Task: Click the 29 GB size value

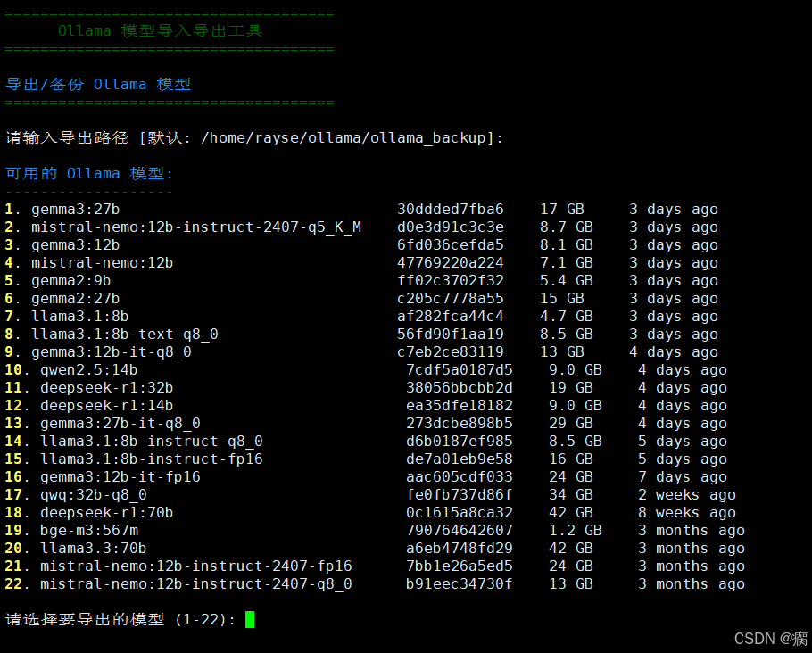Action: (x=571, y=424)
